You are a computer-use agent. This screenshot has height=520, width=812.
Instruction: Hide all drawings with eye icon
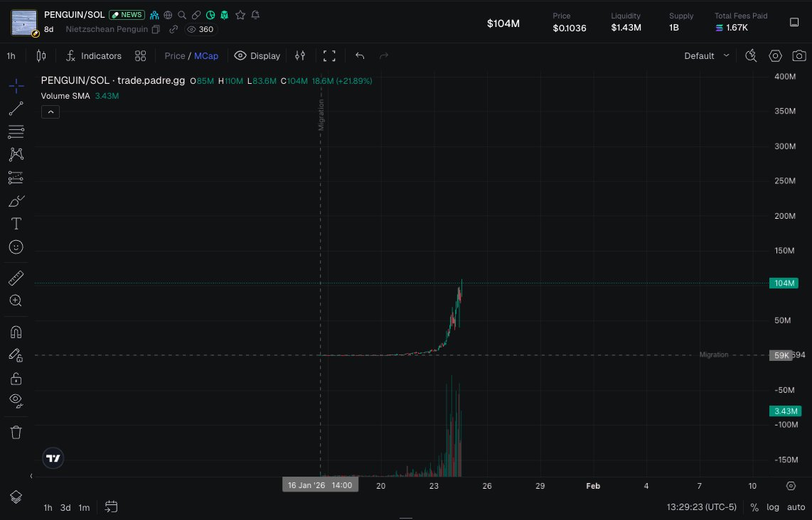[x=16, y=400]
